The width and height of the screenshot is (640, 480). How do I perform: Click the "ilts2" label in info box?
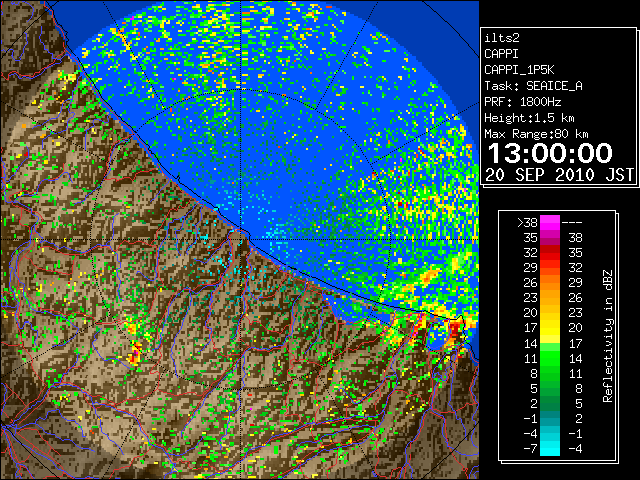[502, 38]
